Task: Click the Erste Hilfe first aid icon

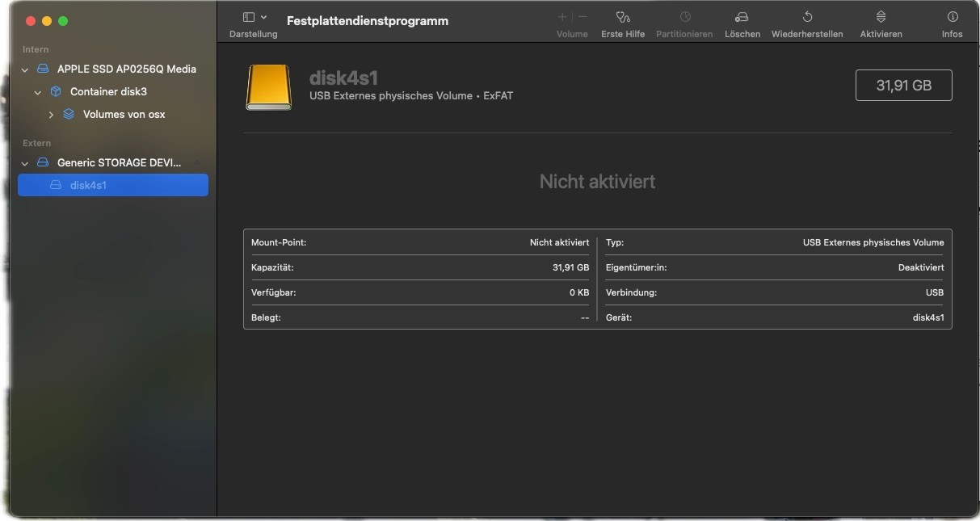Action: (623, 17)
